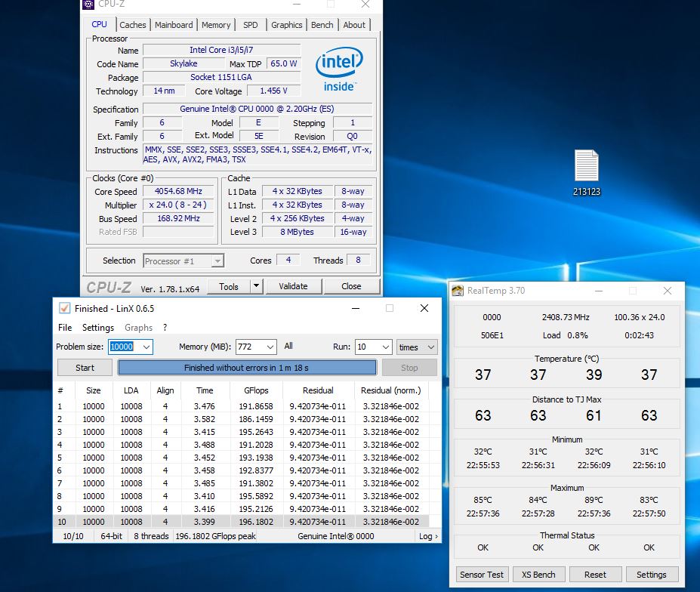Close the LinX window
700x592 pixels.
424,308
